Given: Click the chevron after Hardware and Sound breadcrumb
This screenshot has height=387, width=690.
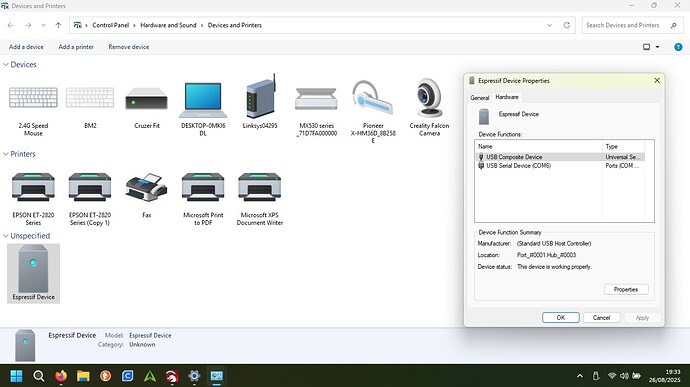Looking at the screenshot, I should tap(202, 26).
